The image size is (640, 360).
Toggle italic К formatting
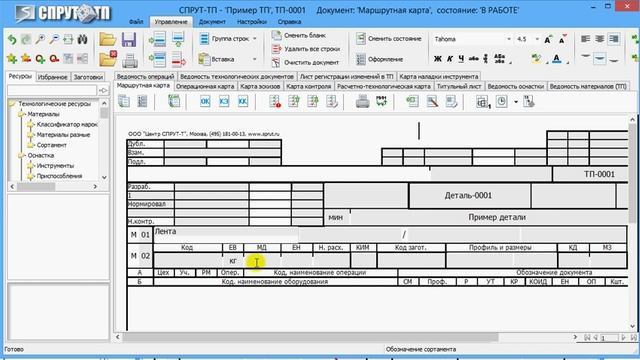pyautogui.click(x=449, y=59)
